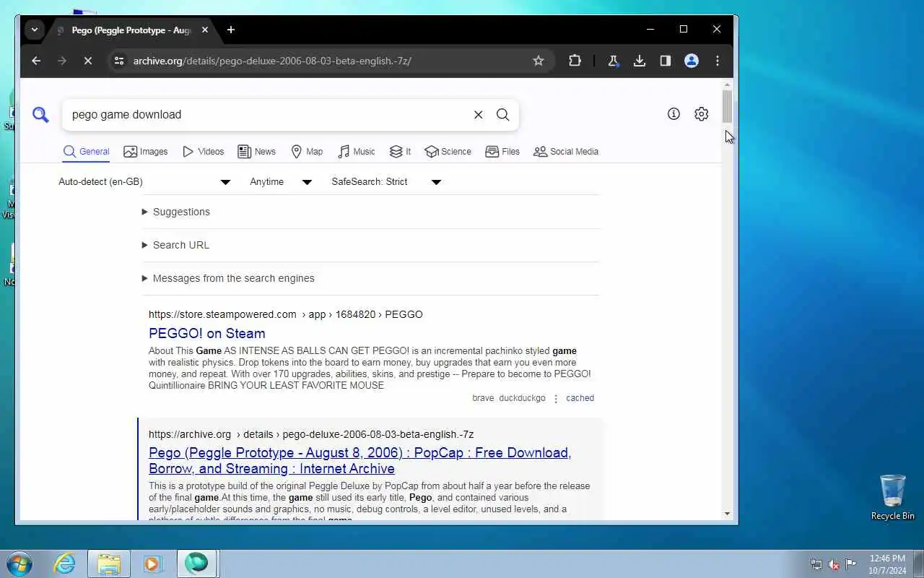This screenshot has width=924, height=578.
Task: Open the Pego Peggle Prototype archive link
Action: [x=359, y=460]
